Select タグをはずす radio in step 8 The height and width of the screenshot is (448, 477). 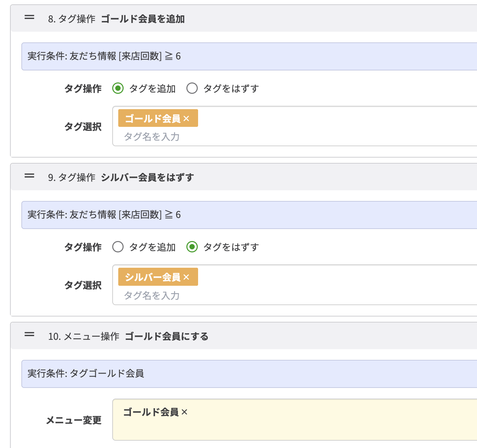tap(192, 88)
